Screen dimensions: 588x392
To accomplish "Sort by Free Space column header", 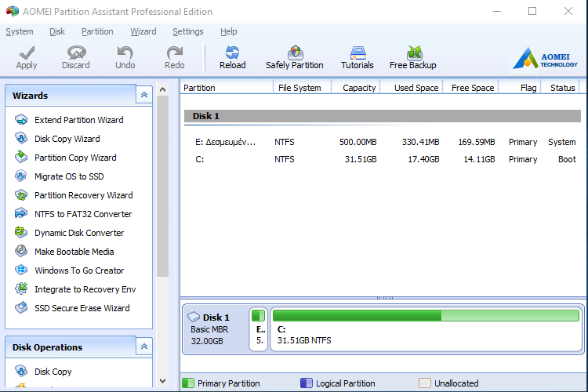I will pyautogui.click(x=470, y=87).
